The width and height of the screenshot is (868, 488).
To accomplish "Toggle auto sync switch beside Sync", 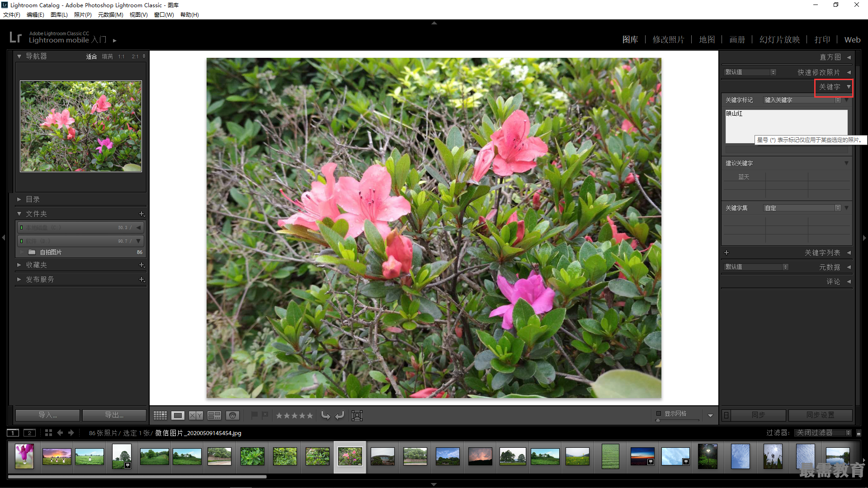I will point(726,415).
